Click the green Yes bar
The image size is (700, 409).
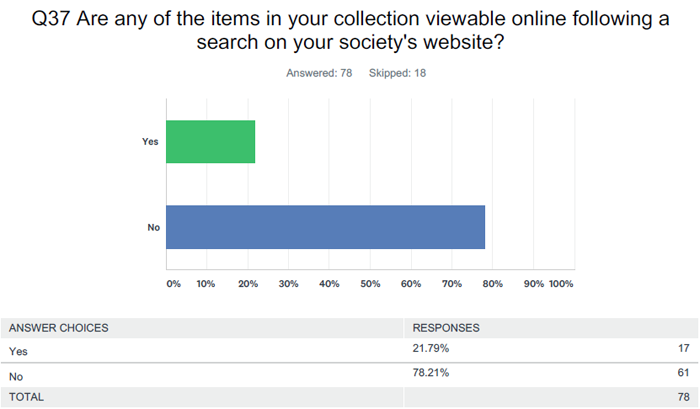coord(211,142)
